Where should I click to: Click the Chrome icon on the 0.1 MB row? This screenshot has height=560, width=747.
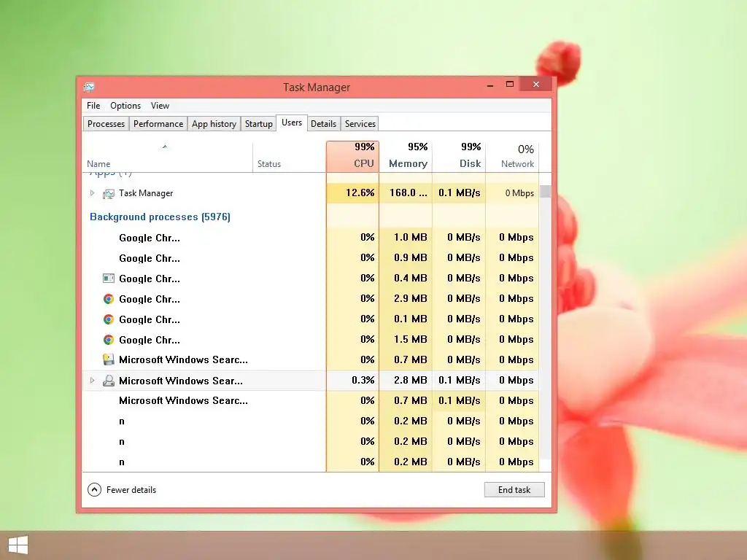pos(109,319)
